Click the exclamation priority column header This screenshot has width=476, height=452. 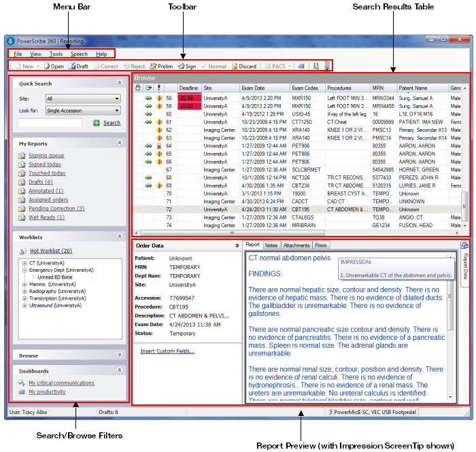(158, 88)
